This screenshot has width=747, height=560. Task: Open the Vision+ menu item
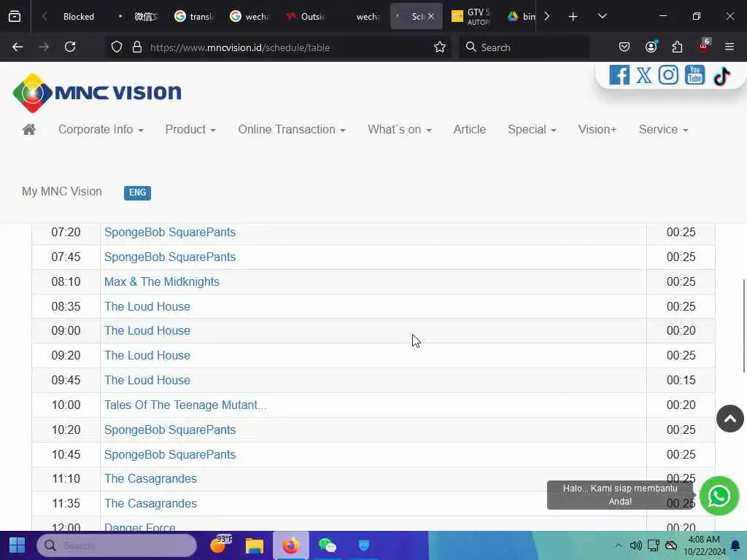597,130
